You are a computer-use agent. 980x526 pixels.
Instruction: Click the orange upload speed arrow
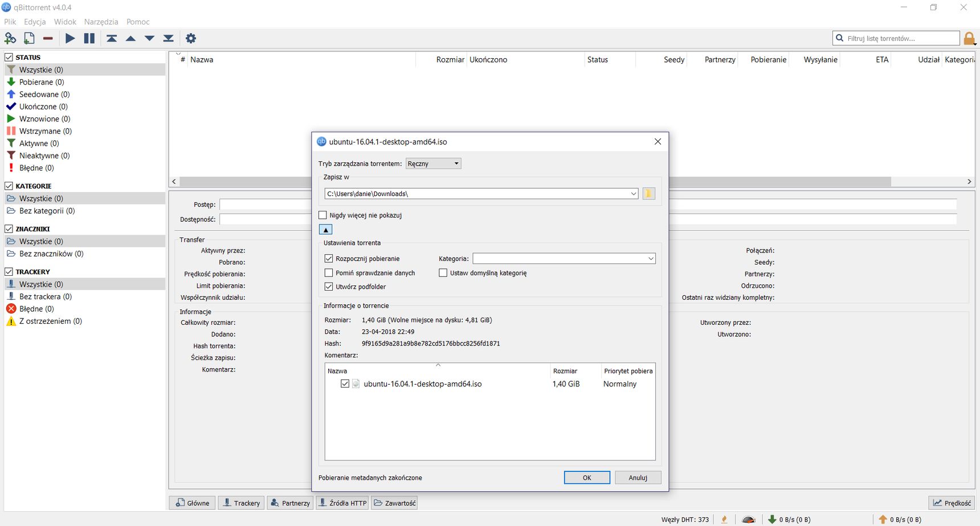[883, 519]
